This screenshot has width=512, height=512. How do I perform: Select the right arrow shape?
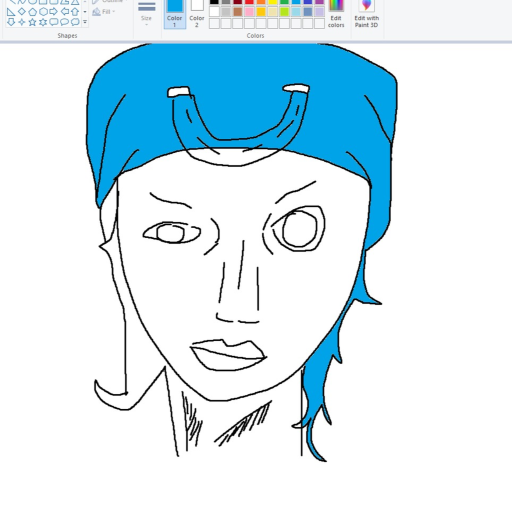54,12
